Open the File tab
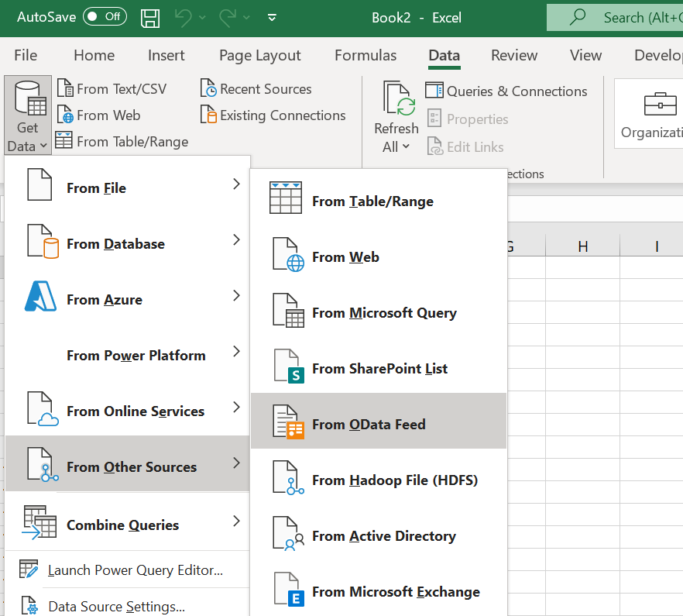 coord(26,55)
